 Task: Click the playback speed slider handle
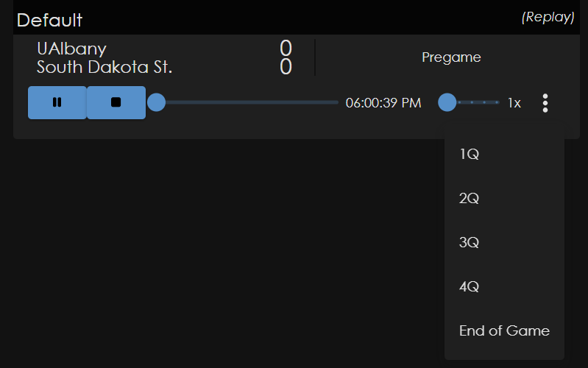447,102
